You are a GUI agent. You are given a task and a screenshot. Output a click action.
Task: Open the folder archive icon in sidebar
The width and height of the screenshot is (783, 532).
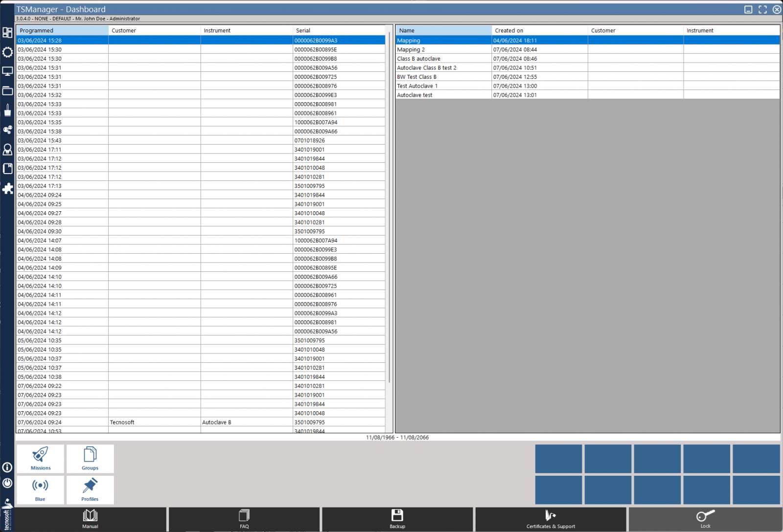[x=8, y=90]
